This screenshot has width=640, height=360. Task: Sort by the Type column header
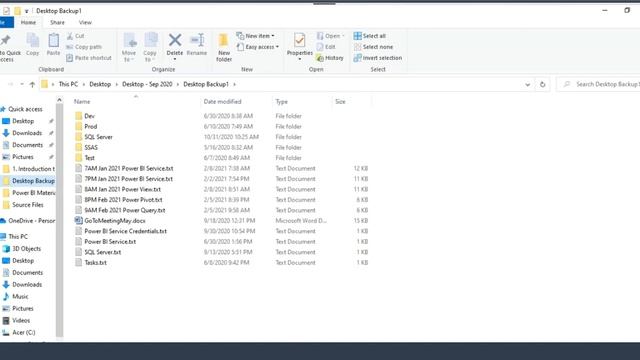tap(282, 102)
